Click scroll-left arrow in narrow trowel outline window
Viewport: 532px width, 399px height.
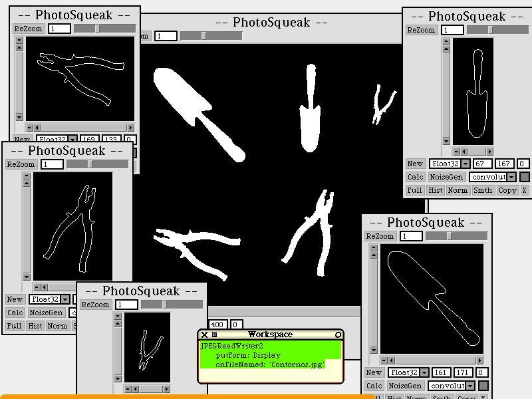pyautogui.click(x=464, y=152)
